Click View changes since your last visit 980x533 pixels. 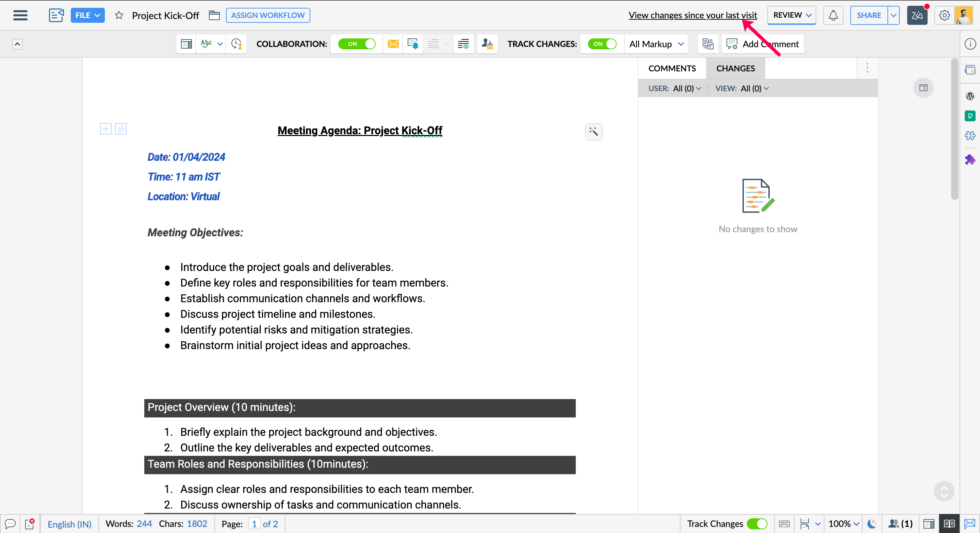click(692, 15)
